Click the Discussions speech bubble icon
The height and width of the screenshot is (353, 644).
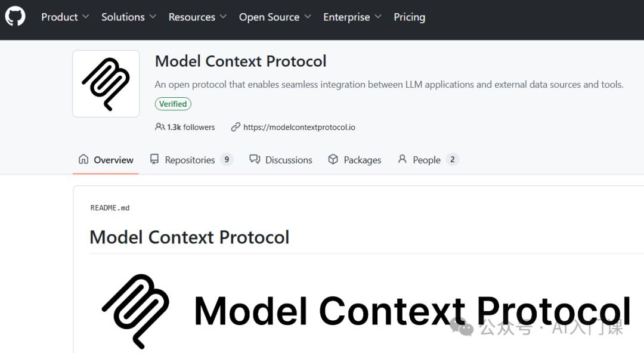pos(255,159)
